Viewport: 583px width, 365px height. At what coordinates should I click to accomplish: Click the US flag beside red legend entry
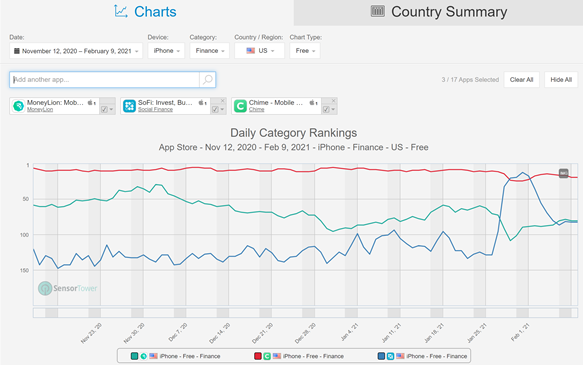point(277,356)
